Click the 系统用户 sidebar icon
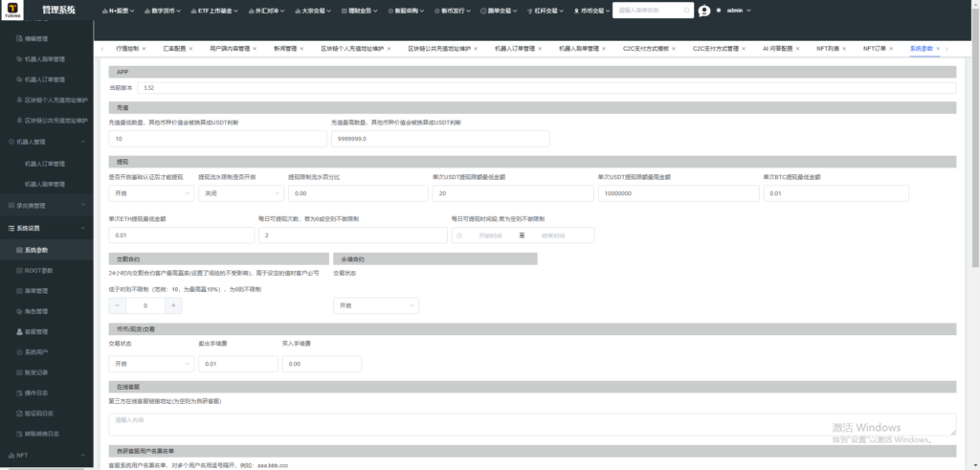This screenshot has width=980, height=470. pos(19,352)
